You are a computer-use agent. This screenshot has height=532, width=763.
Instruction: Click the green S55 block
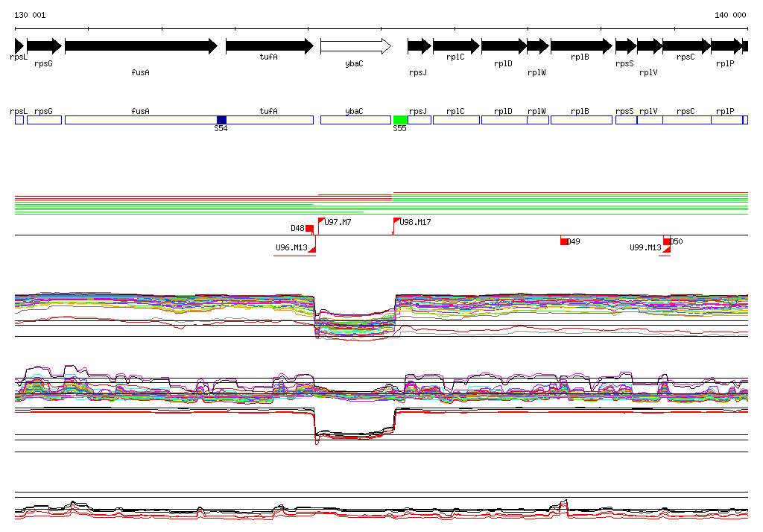[400, 120]
